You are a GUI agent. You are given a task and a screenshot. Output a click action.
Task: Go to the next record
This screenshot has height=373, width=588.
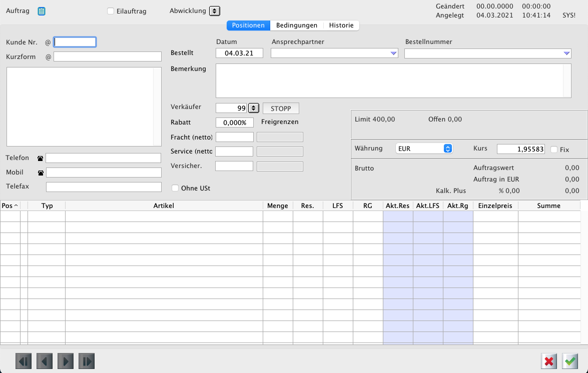[66, 361]
